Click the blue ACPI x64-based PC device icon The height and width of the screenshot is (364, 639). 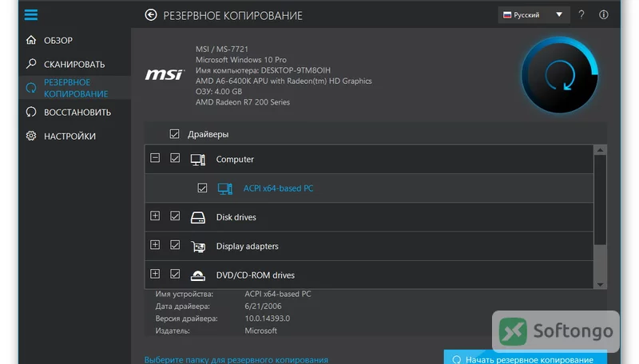[x=225, y=188]
